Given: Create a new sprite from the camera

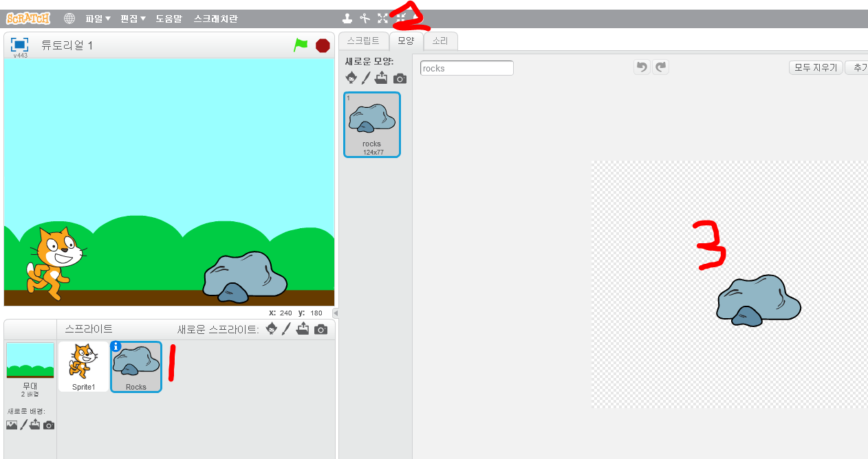Looking at the screenshot, I should coord(321,330).
